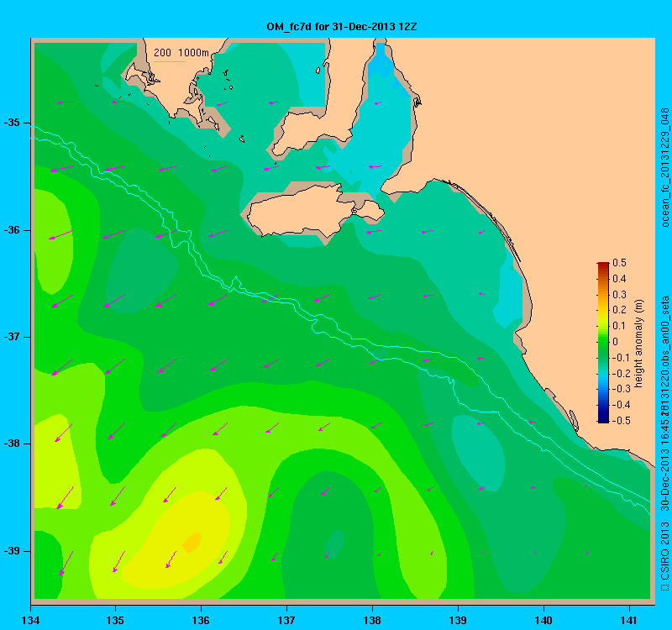Click the 0 tick label on the color scale

pyautogui.click(x=616, y=342)
